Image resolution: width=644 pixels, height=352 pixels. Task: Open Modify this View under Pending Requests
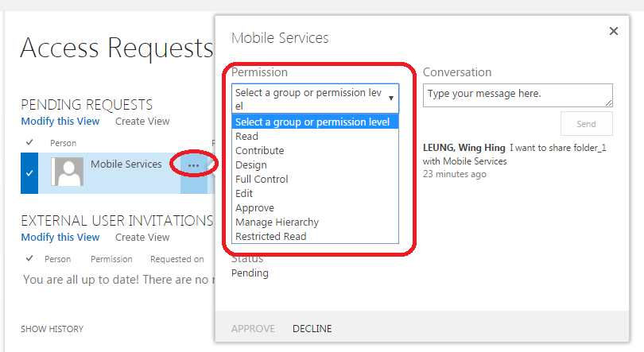60,122
